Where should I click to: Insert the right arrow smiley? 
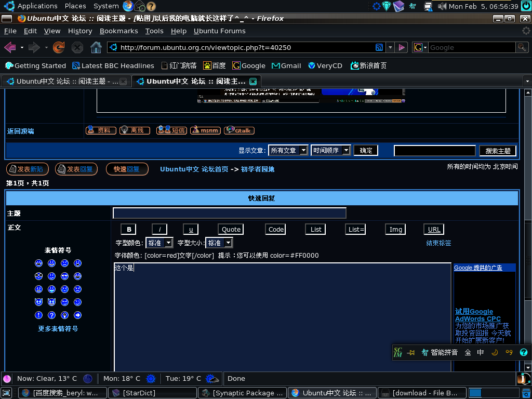tap(78, 315)
